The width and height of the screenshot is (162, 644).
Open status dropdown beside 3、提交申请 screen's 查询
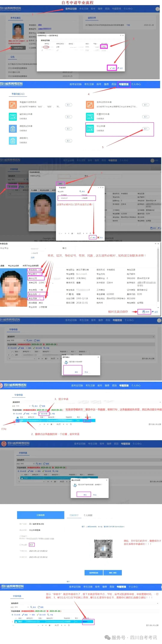pyautogui.click(x=30, y=406)
